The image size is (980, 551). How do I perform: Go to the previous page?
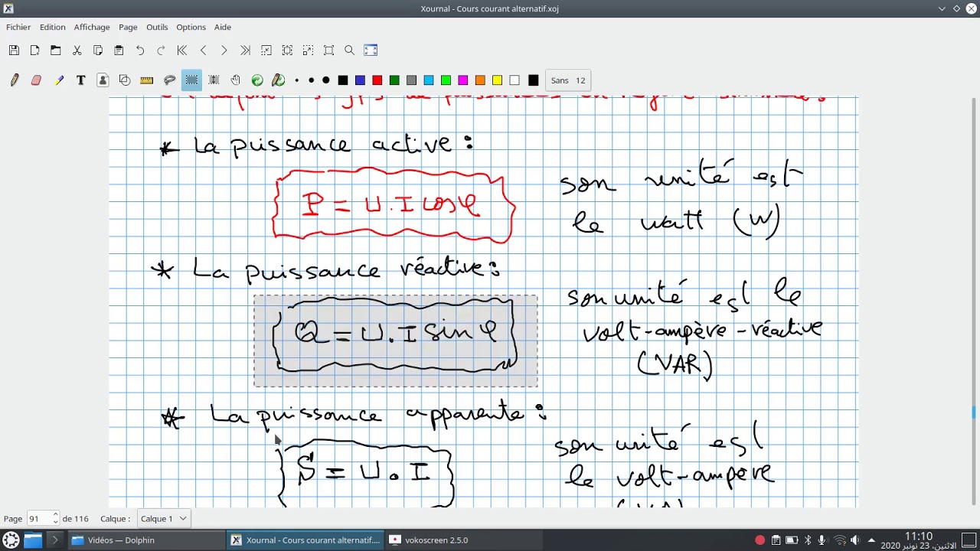click(203, 51)
